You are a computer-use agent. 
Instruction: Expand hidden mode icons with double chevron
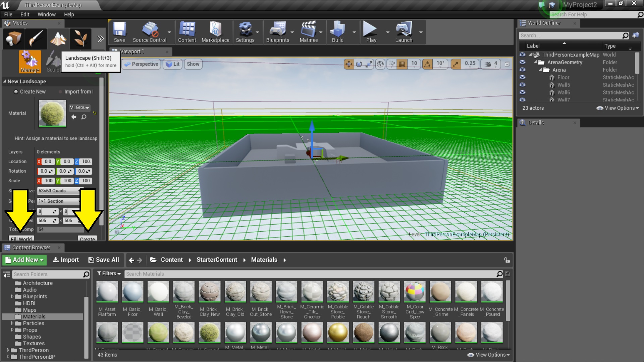point(100,39)
